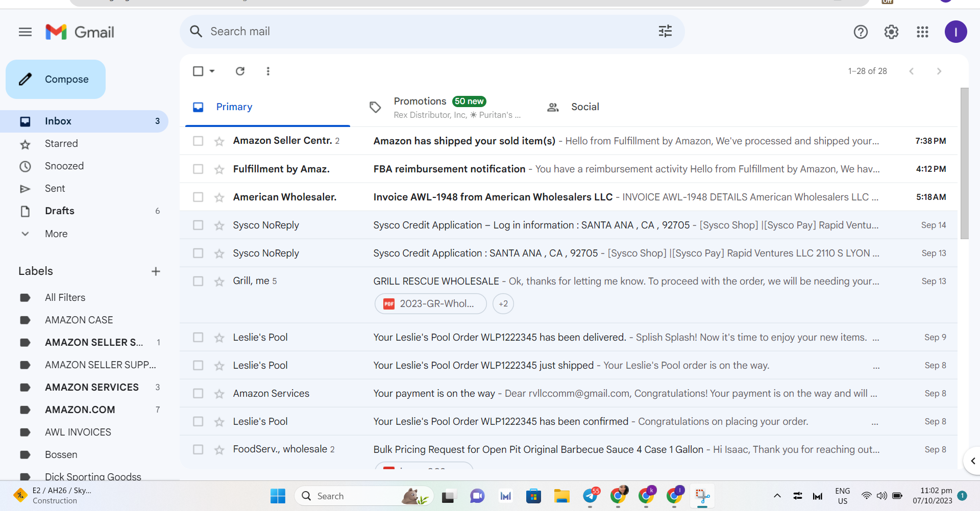This screenshot has width=980, height=511.
Task: Open the select-all dropdown arrow
Action: (212, 71)
